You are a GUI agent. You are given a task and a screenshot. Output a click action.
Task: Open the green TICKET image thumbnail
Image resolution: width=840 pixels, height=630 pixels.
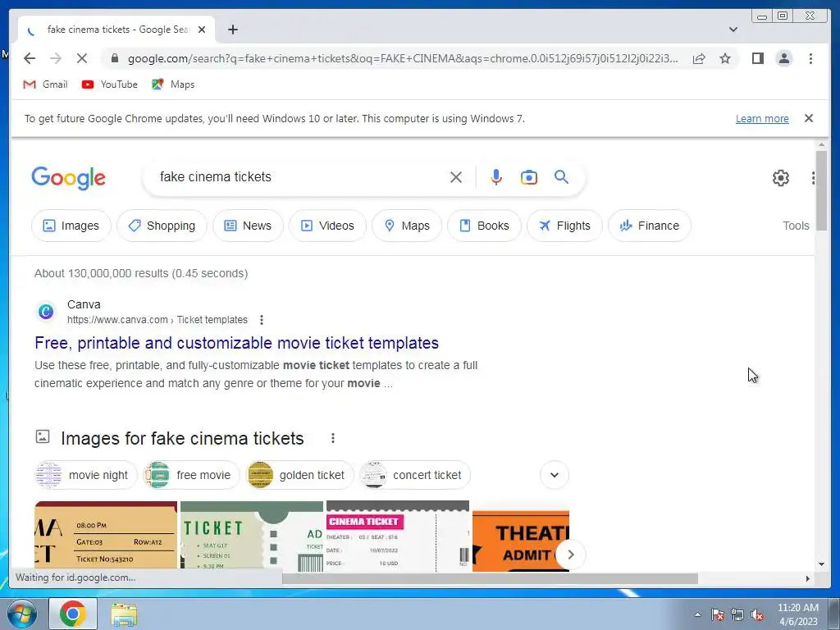pyautogui.click(x=252, y=536)
